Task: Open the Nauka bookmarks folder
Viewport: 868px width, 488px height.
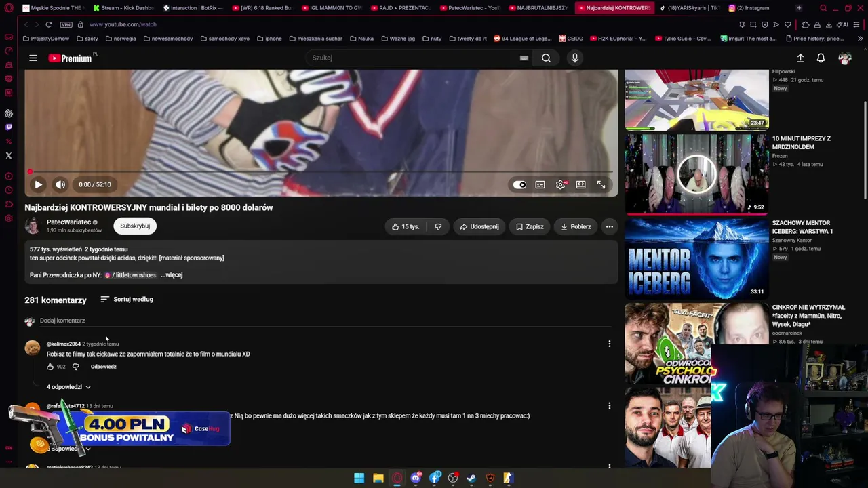Action: (361, 39)
